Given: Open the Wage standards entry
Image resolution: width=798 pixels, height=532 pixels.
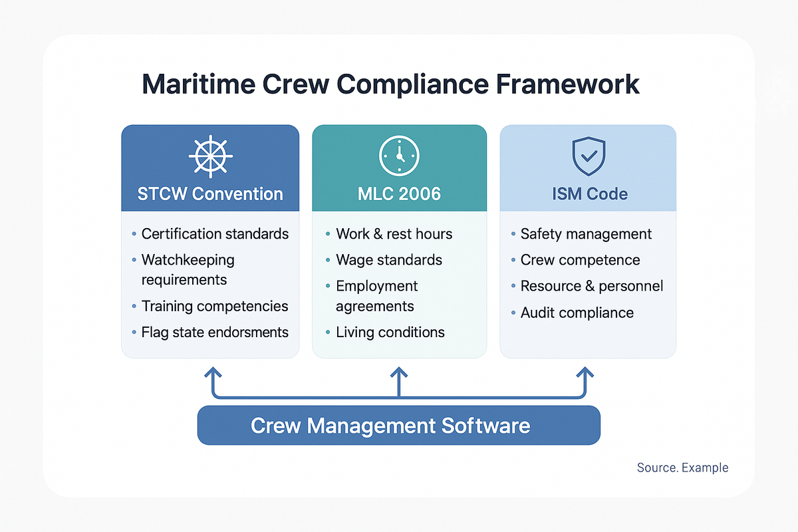Looking at the screenshot, I should pyautogui.click(x=389, y=260).
